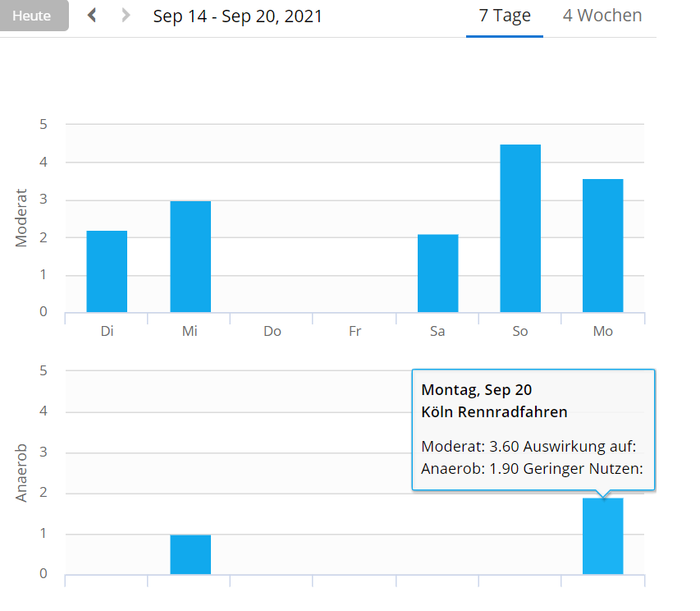Click the date range Sep 14 - Sep 20, 2021
Viewport: 700px width, 611px height.
coord(237,16)
